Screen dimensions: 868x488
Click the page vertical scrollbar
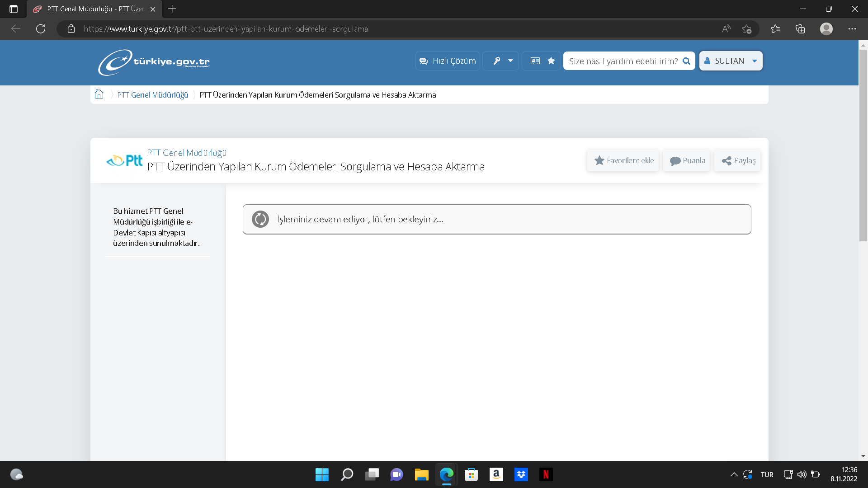[863, 145]
